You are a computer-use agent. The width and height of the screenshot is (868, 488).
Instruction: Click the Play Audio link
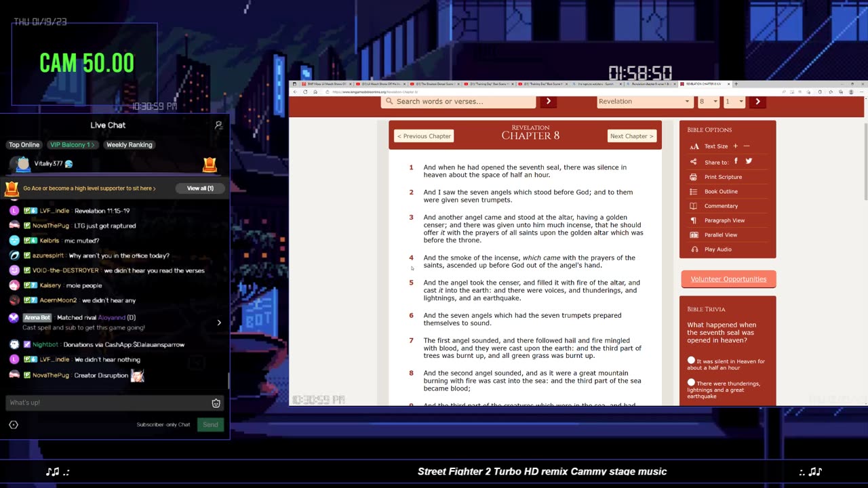tap(717, 249)
